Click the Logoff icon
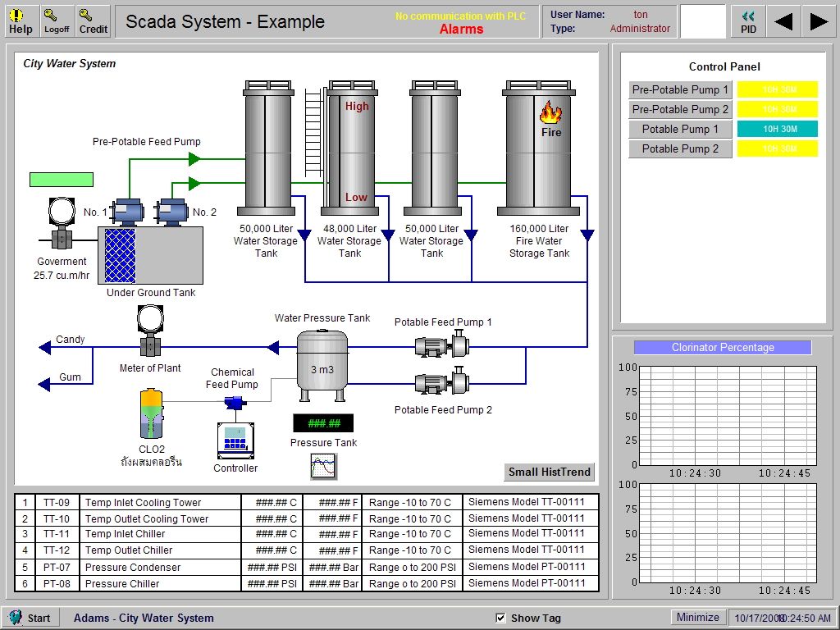 (56, 20)
